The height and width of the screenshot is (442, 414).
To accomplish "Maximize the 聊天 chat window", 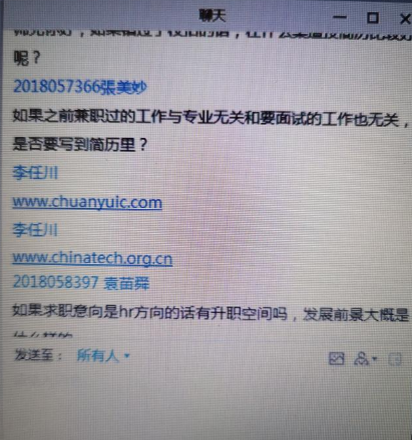I will coord(372,17).
